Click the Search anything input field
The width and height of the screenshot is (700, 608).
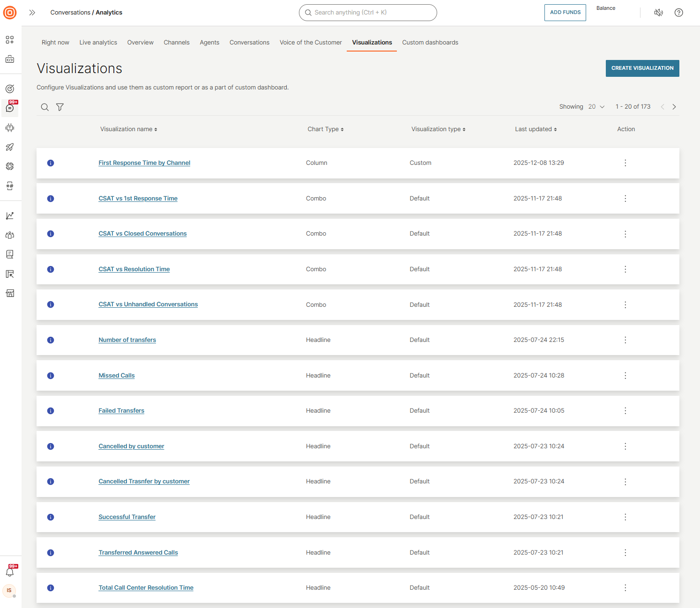[368, 13]
